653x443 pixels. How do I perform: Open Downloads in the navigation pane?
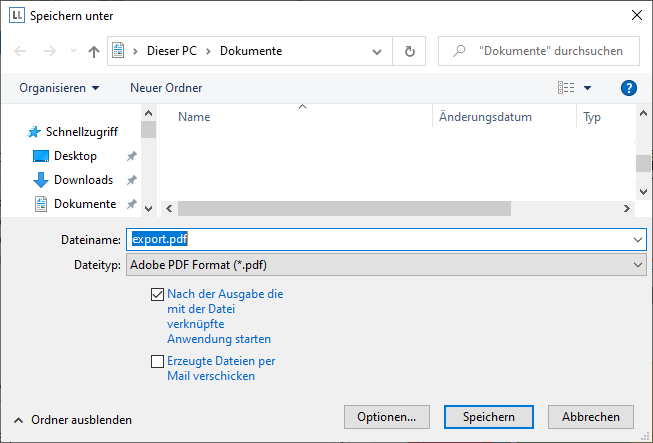(82, 180)
